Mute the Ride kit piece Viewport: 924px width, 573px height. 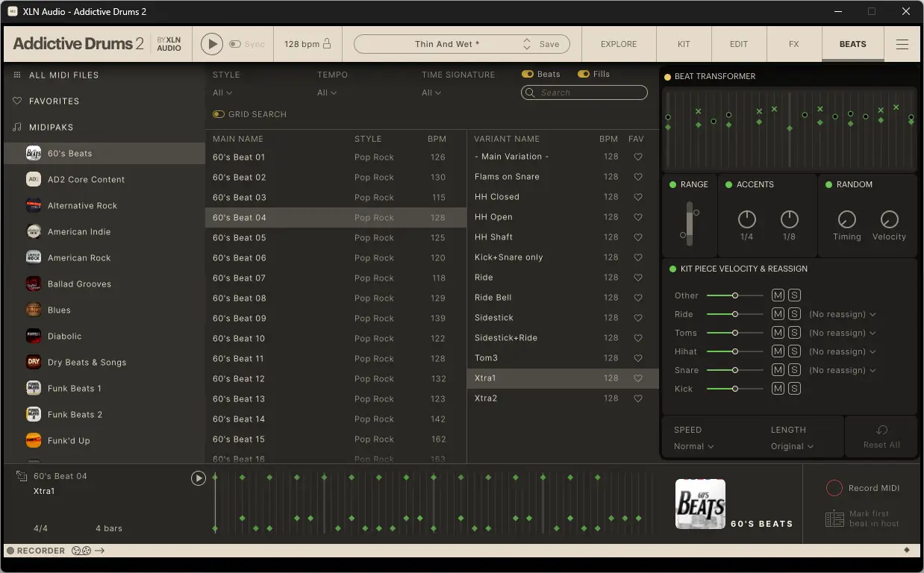(x=778, y=314)
